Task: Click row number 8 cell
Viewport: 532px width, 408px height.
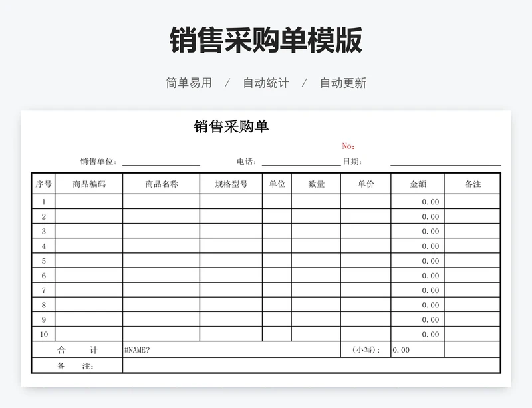Action: [43, 305]
